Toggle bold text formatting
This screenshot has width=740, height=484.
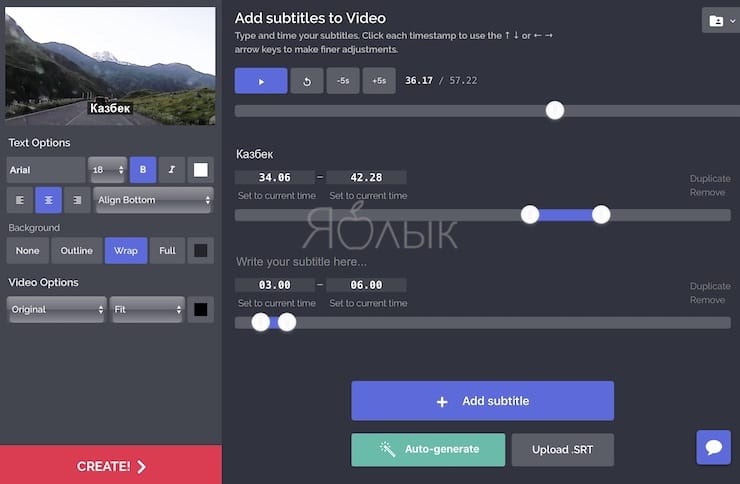click(142, 170)
